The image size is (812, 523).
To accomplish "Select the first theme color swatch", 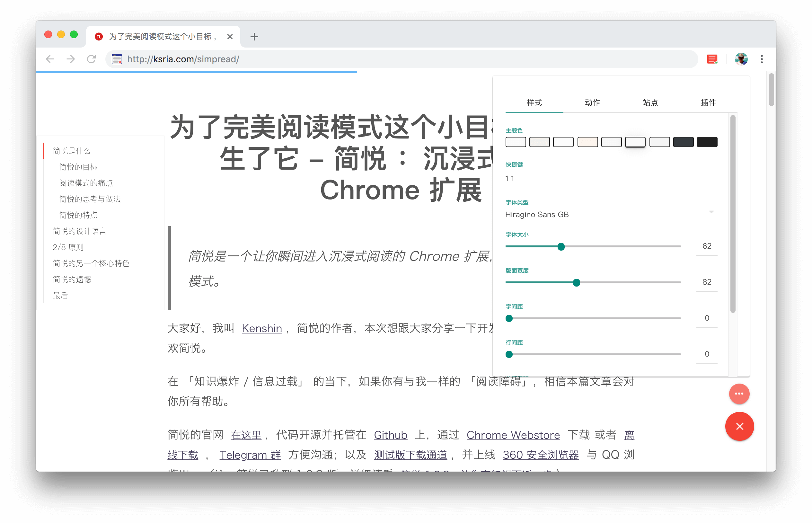I will (x=515, y=142).
